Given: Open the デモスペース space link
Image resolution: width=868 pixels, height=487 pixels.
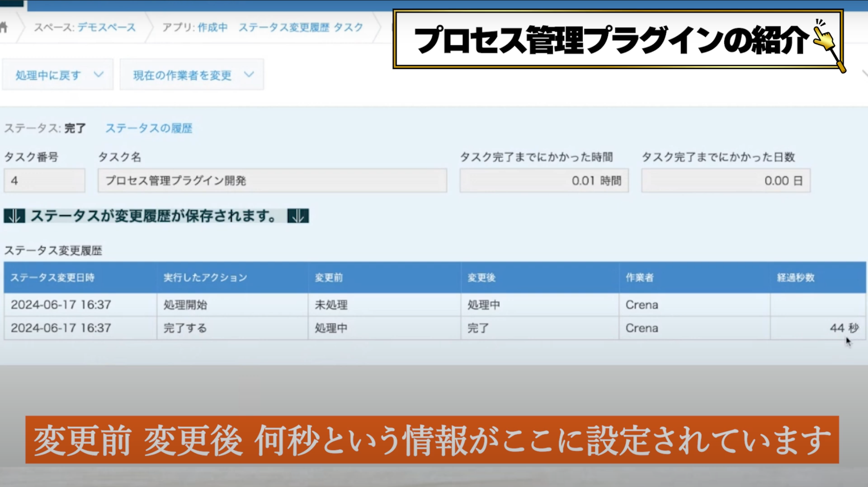Looking at the screenshot, I should coord(106,27).
